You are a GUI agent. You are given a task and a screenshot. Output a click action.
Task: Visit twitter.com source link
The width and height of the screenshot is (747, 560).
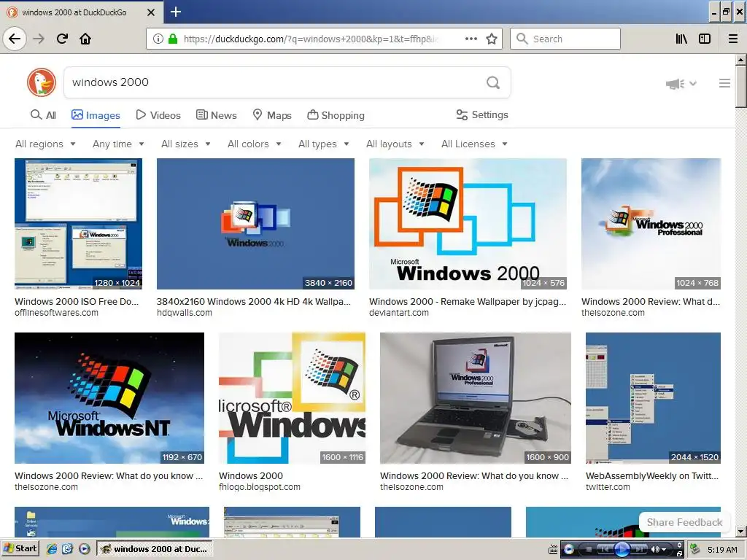coord(608,487)
